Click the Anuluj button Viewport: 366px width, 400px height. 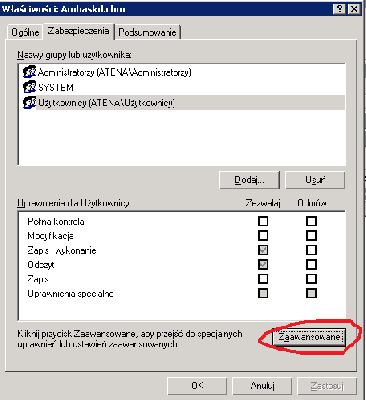(x=262, y=386)
